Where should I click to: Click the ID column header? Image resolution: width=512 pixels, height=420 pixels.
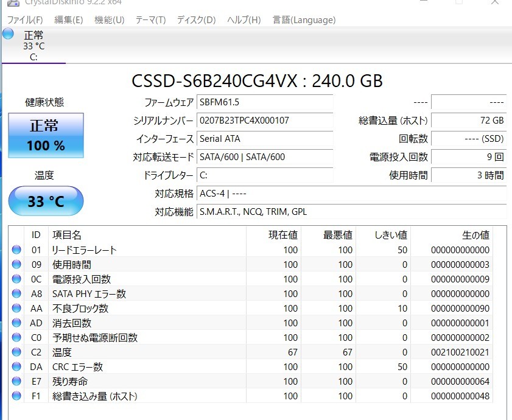[x=36, y=235]
